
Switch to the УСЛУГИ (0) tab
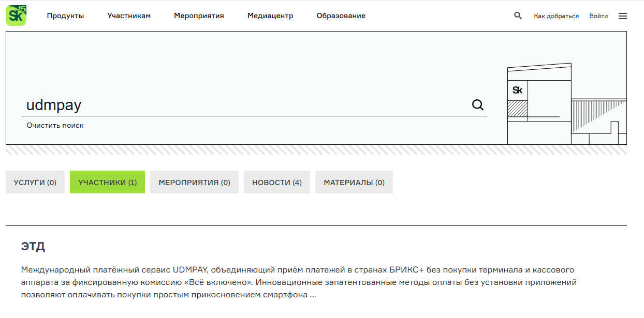35,183
